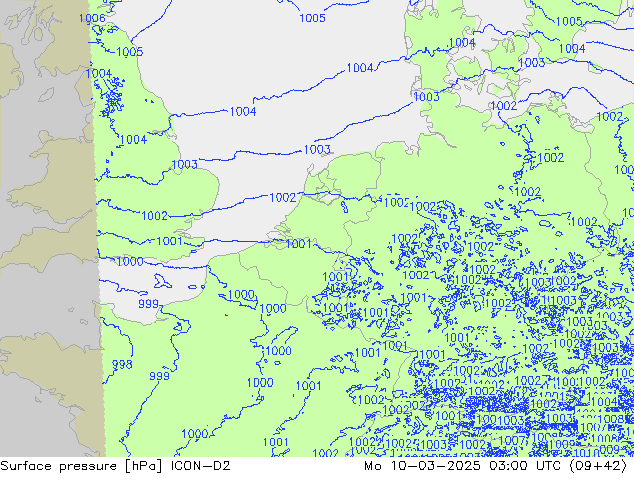Click the "03:00 UTC" time text
The height and width of the screenshot is (490, 634).
[x=525, y=466]
